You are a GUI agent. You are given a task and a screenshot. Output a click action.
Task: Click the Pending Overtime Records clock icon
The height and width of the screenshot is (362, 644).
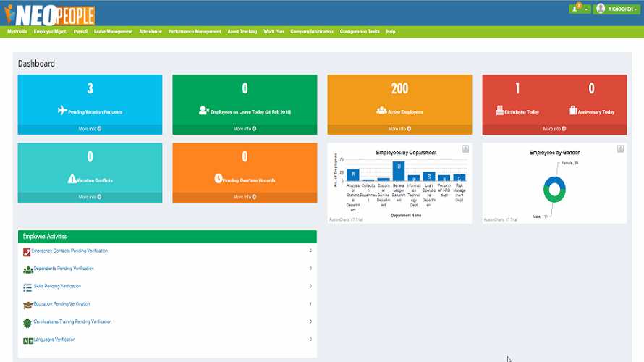(x=218, y=179)
